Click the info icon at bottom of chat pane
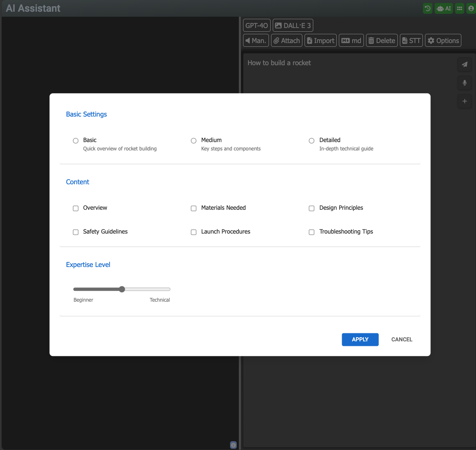This screenshot has height=450, width=476. tap(233, 445)
